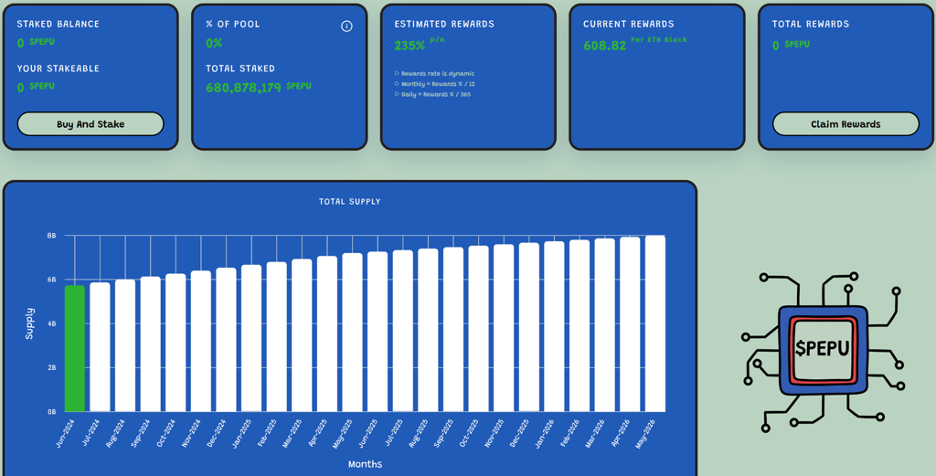Click the Staked Balance heading
936x476 pixels.
tap(58, 24)
